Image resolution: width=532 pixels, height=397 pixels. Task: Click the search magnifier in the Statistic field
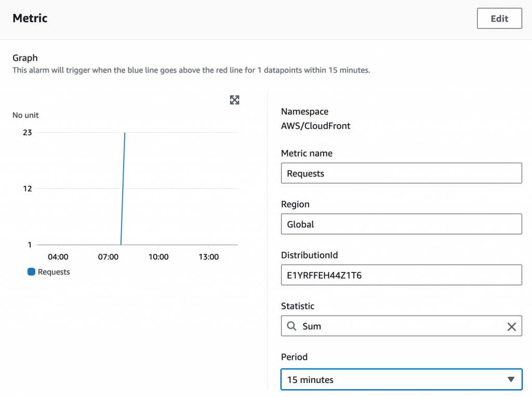point(292,326)
